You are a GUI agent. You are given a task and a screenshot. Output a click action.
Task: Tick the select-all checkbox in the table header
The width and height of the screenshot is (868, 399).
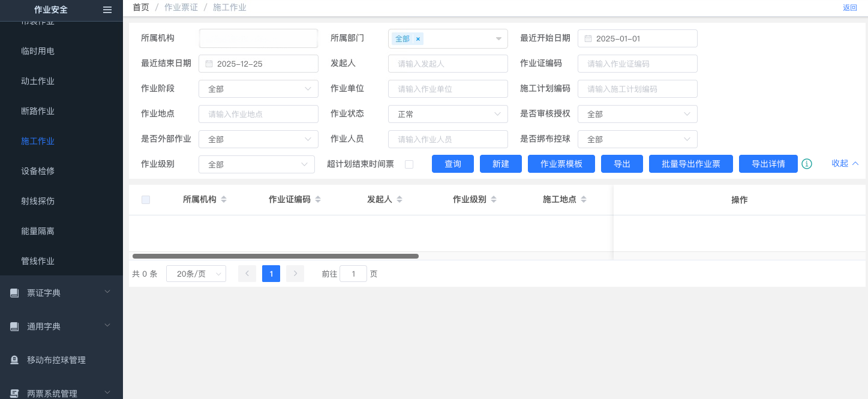[x=146, y=200]
